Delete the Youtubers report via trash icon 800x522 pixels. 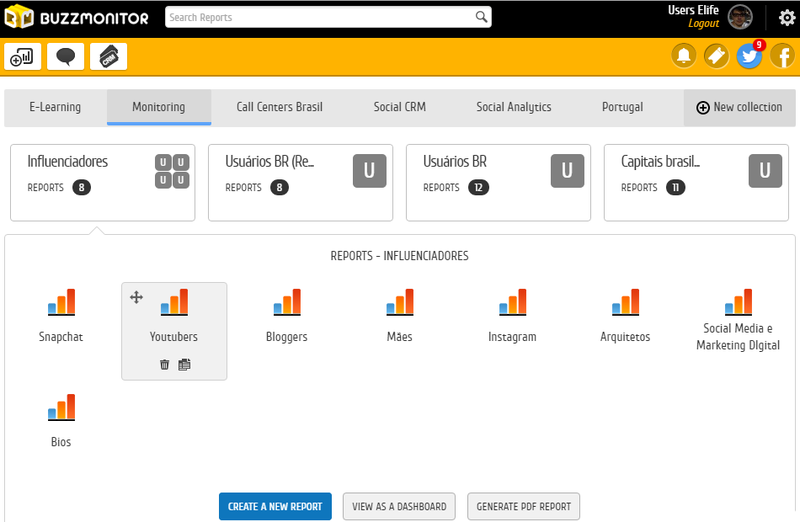click(x=165, y=365)
